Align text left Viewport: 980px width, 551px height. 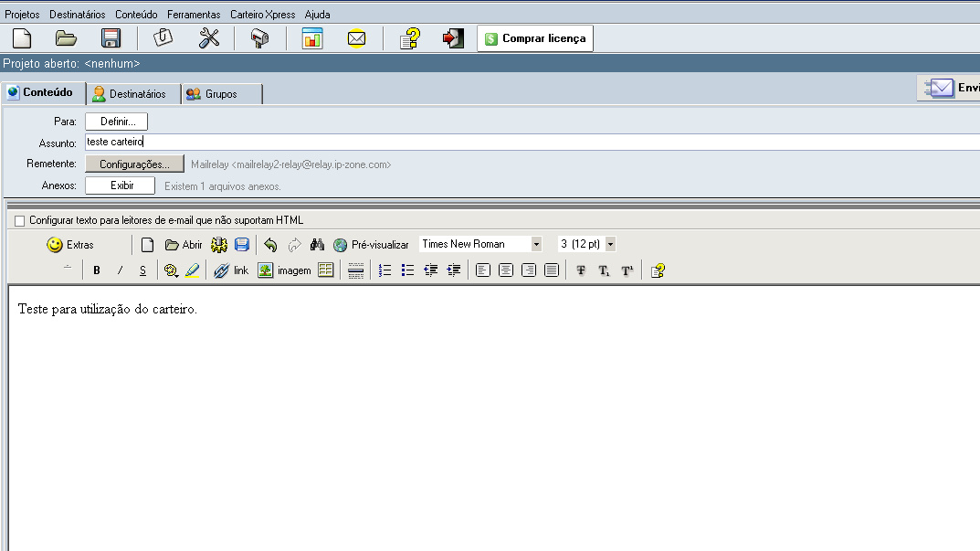[482, 270]
